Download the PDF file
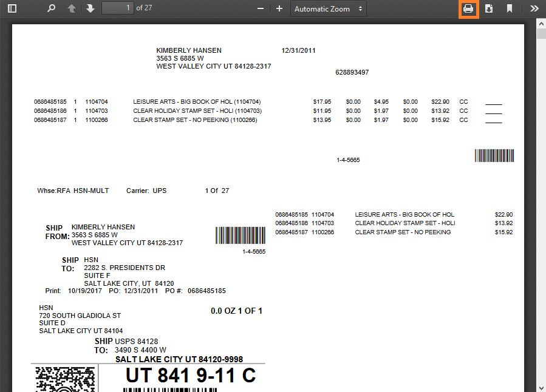 (x=489, y=8)
